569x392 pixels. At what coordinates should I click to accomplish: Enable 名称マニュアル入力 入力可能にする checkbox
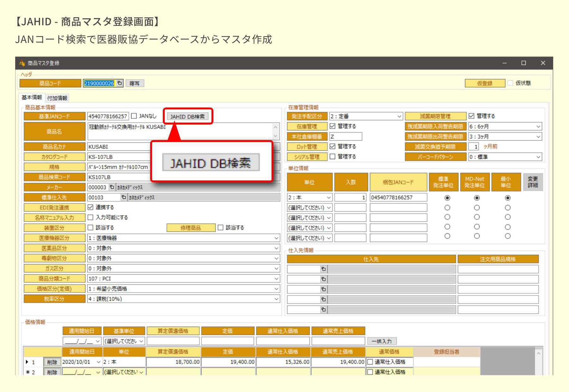(x=90, y=217)
